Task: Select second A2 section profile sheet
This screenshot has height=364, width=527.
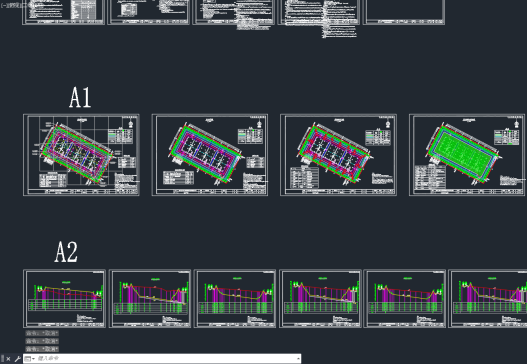Action: click(x=150, y=298)
